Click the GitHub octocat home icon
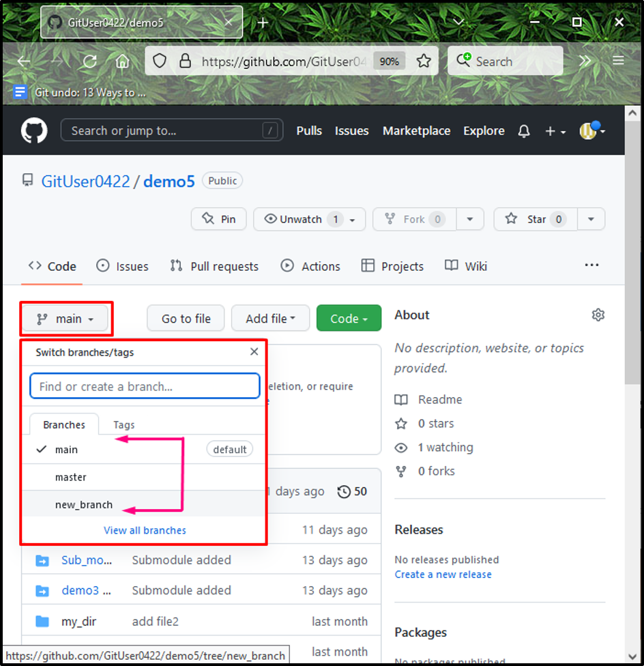 [33, 130]
